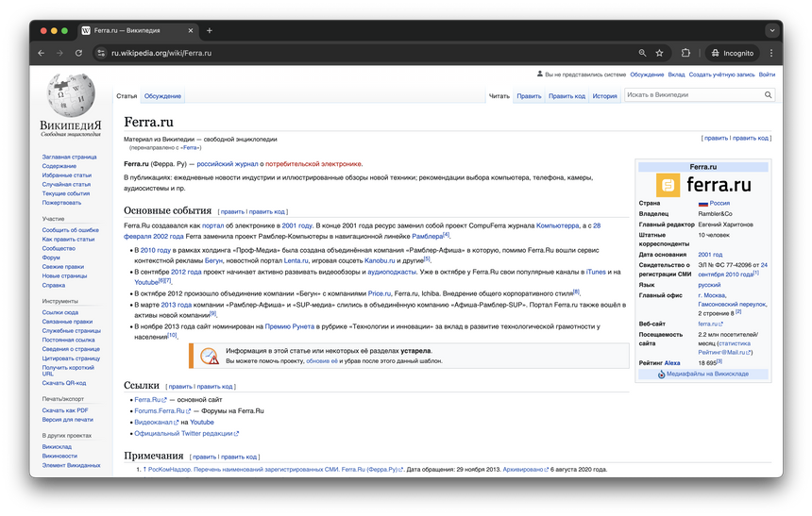
Task: Select the Править код tab
Action: pos(567,96)
